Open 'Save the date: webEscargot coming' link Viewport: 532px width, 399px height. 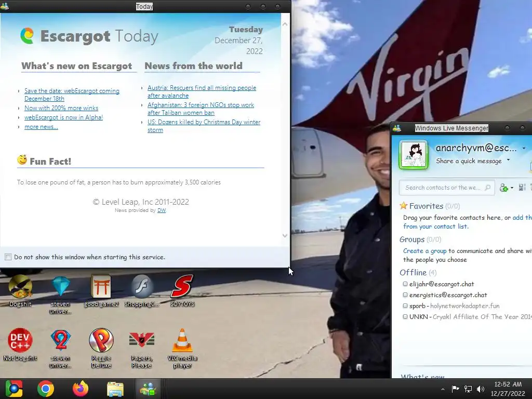72,95
